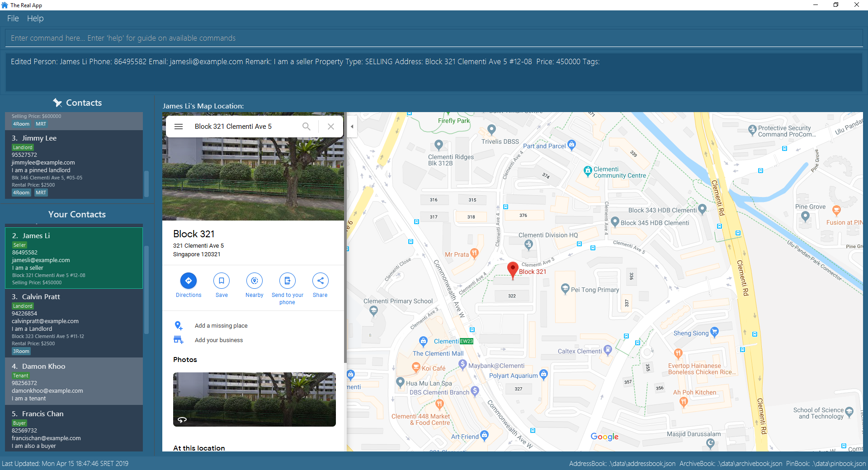Click the AddressBook file path in status bar
The height and width of the screenshot is (470, 868).
tap(622, 464)
